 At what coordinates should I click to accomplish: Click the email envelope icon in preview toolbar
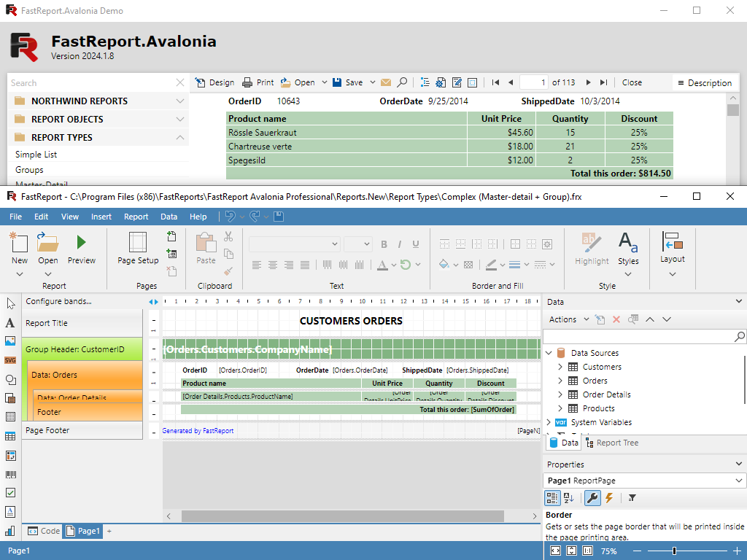tap(386, 82)
